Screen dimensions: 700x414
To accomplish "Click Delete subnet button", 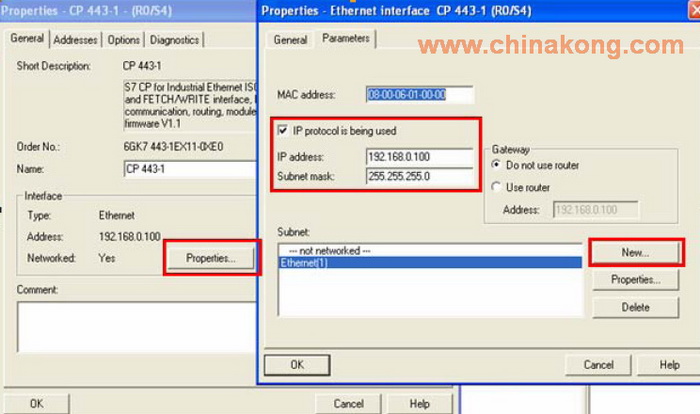I will pos(635,307).
